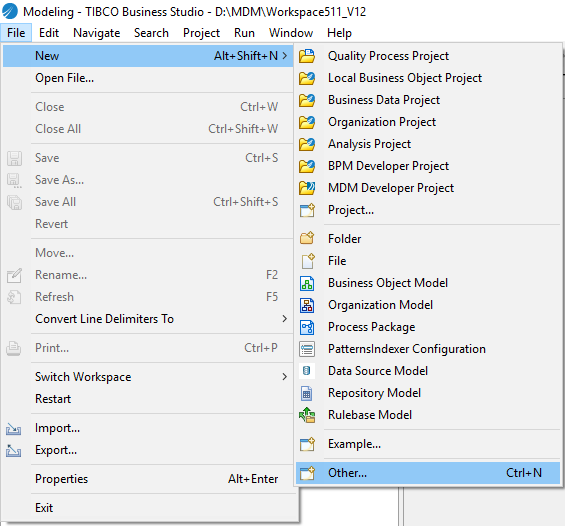
Task: Select Business Data Project entry
Action: [428, 100]
